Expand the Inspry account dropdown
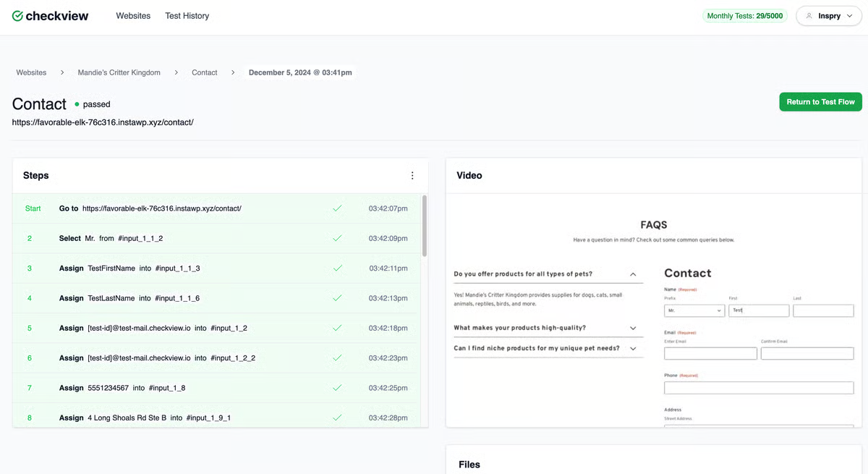 (x=849, y=15)
